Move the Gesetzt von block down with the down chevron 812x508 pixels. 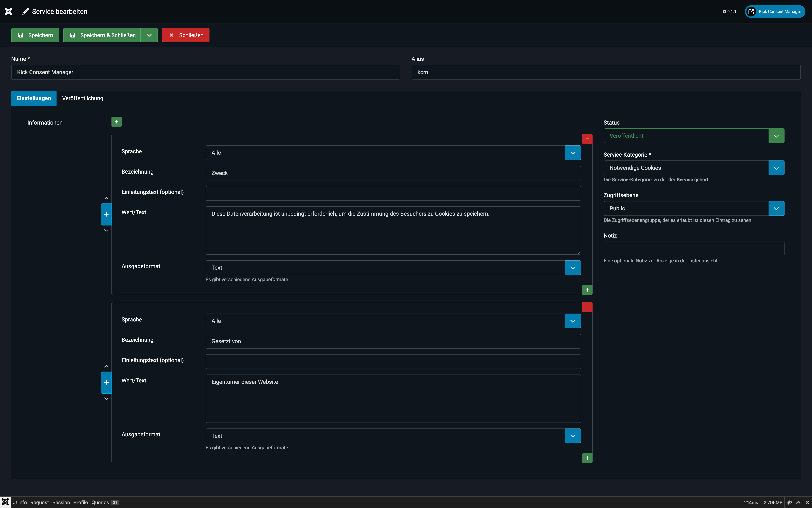pyautogui.click(x=106, y=399)
